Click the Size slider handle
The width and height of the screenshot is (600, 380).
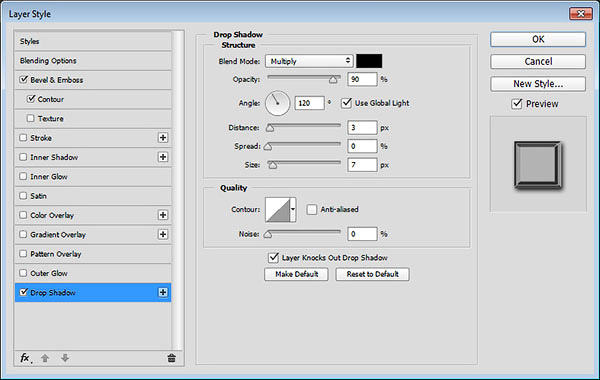[x=272, y=165]
